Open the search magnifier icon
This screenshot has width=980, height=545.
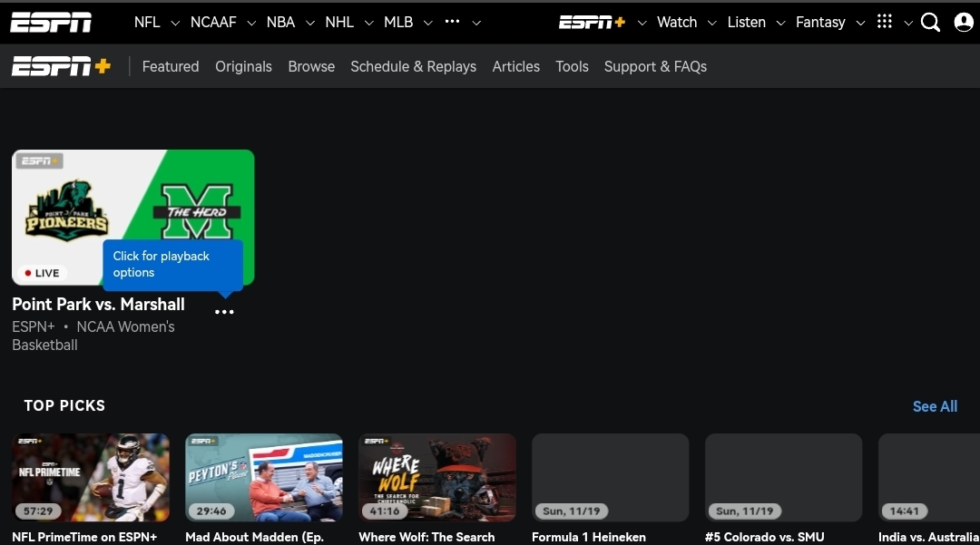pos(930,23)
